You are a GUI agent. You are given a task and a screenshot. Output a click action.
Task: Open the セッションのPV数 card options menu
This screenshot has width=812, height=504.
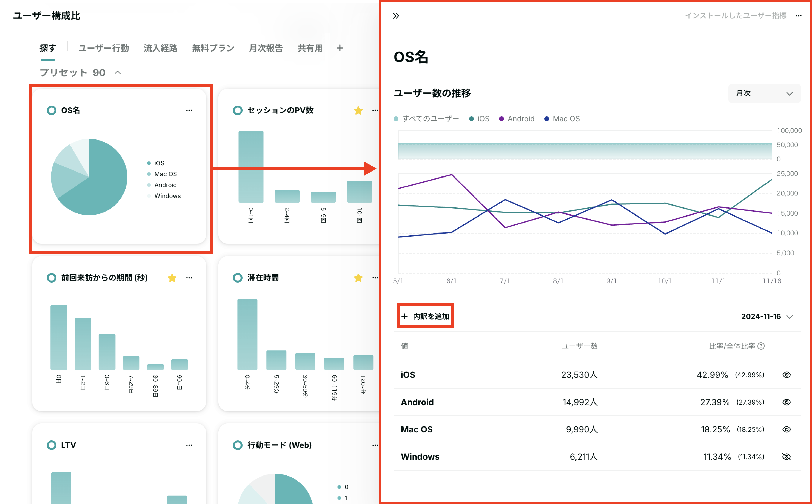[x=375, y=110]
